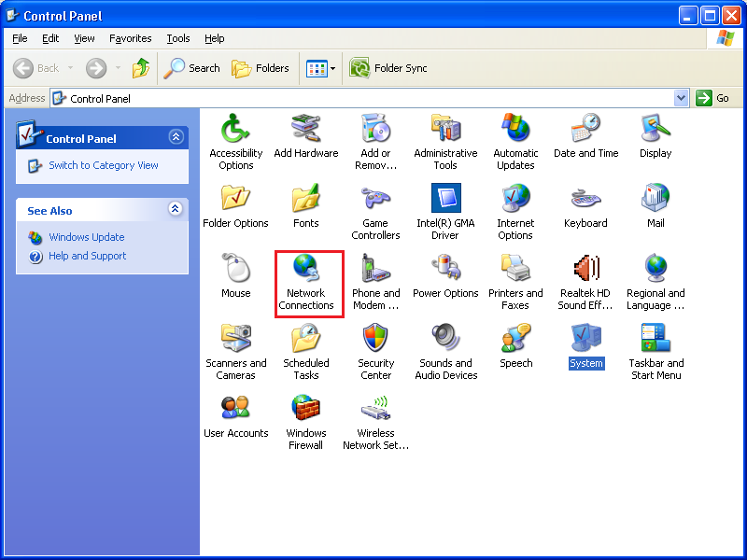Click Switch to Category View link
The width and height of the screenshot is (747, 560).
point(104,165)
